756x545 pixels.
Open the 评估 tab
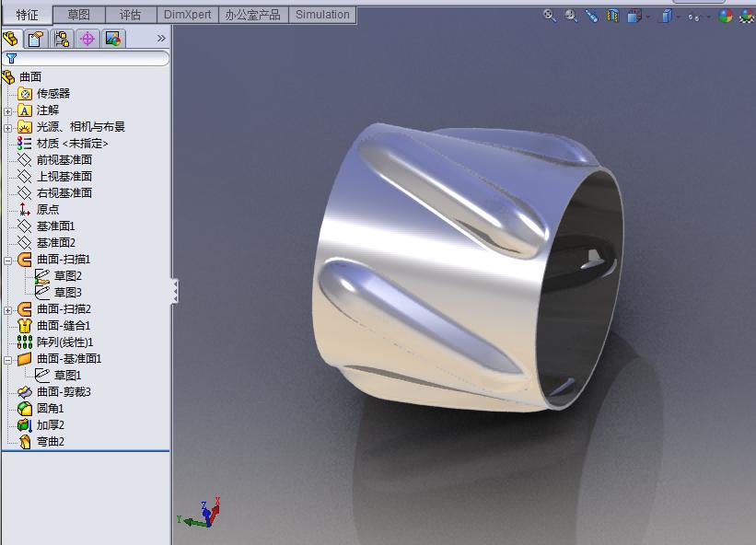click(x=131, y=15)
